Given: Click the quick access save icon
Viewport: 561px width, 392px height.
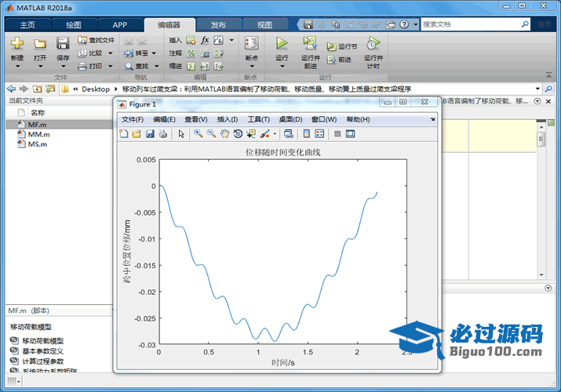Looking at the screenshot, I should (x=308, y=24).
